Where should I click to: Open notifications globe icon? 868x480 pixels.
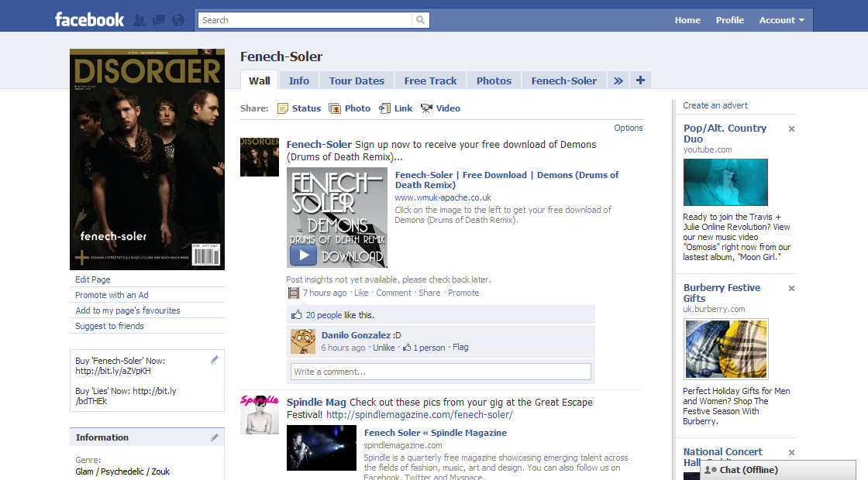coord(178,20)
